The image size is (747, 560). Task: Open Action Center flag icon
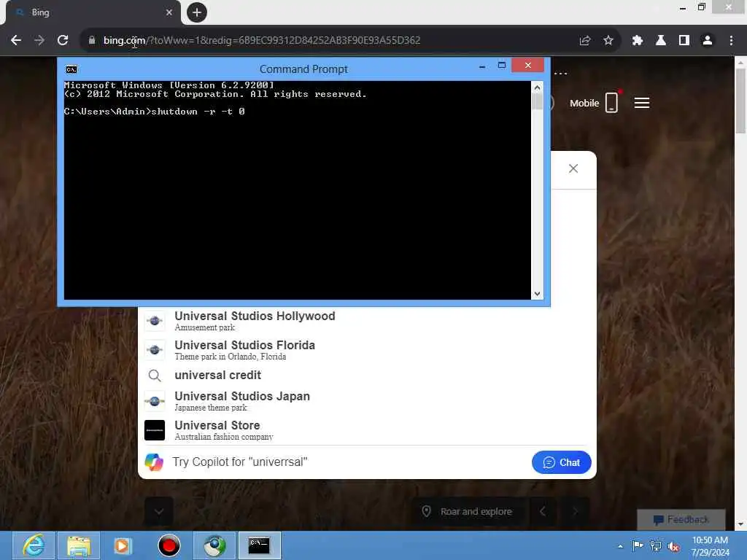pyautogui.click(x=638, y=545)
